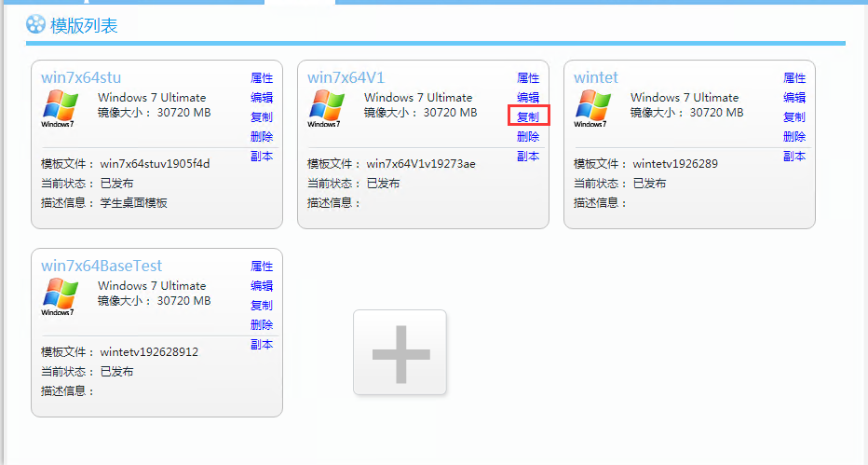This screenshot has width=868, height=465.
Task: Click template file name wintetv1926289
Action: tap(675, 164)
